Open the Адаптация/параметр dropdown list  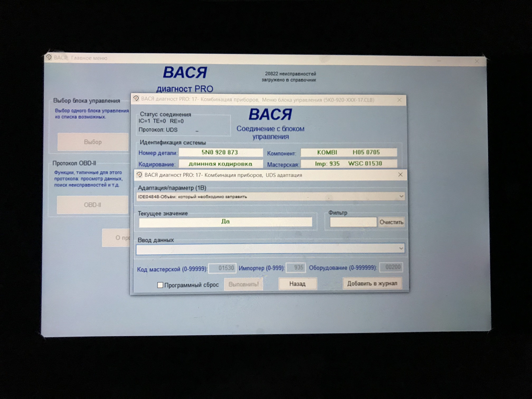pyautogui.click(x=401, y=196)
